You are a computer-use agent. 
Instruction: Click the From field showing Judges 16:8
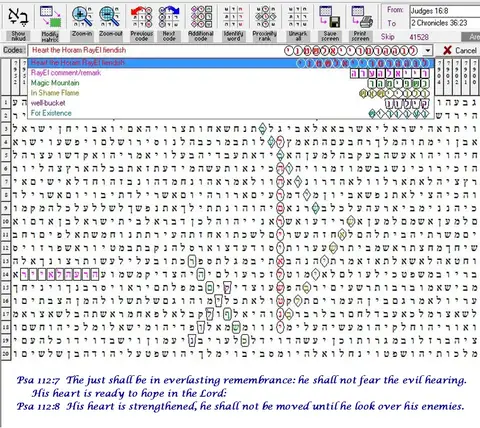pos(445,11)
